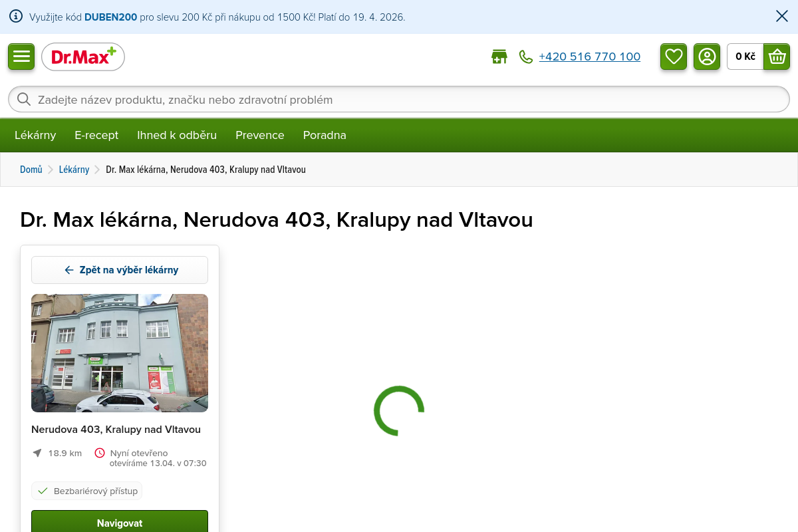The image size is (798, 532).
Task: Select Ihned k odběru menu item
Action: (x=177, y=135)
